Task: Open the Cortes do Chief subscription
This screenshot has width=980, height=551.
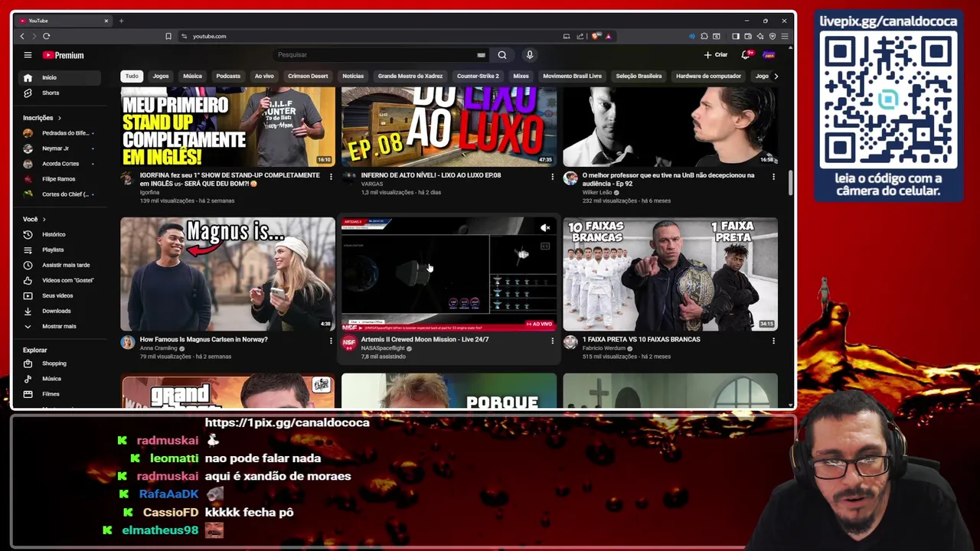Action: pos(60,194)
